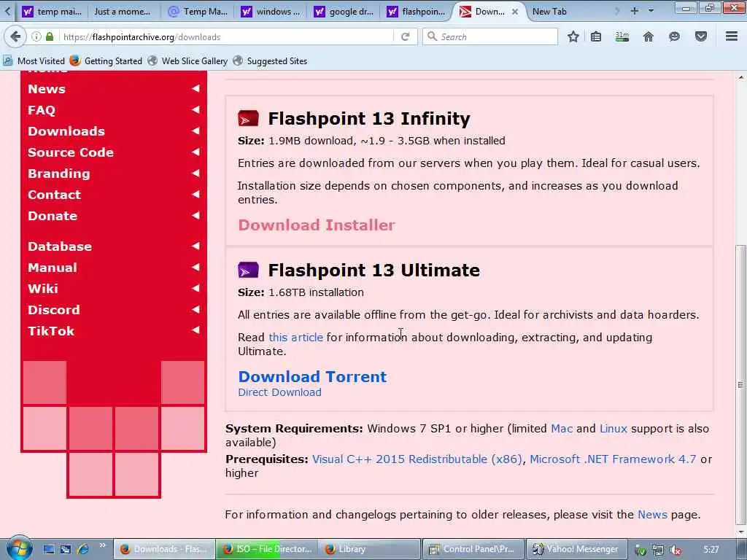Open the bookmarks list icon

pyautogui.click(x=596, y=36)
